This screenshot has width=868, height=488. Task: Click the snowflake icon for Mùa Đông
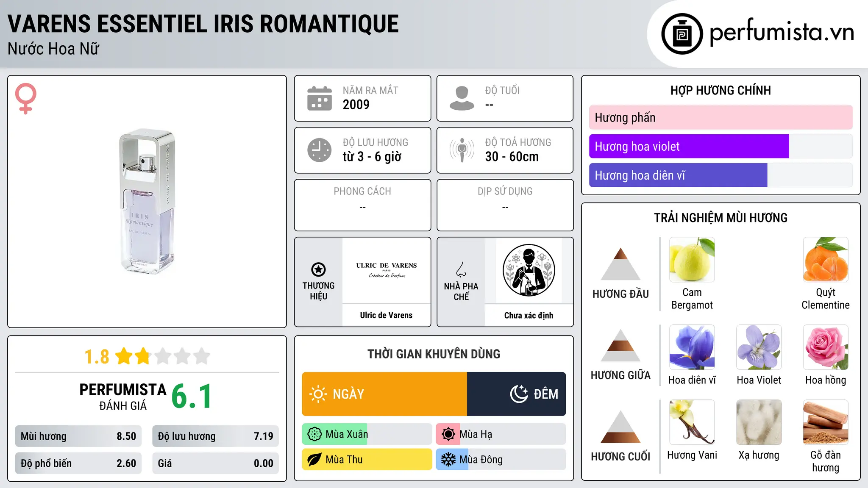click(x=448, y=460)
